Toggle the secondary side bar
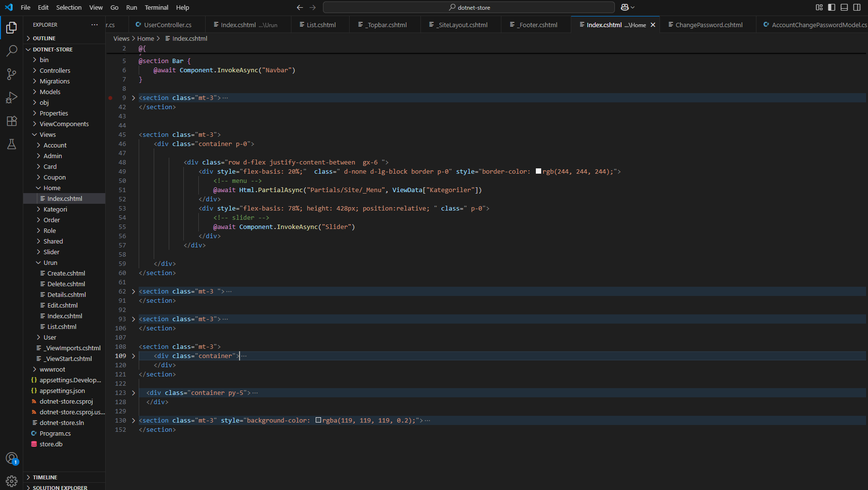Screen dimensions: 868x490 point(857,7)
